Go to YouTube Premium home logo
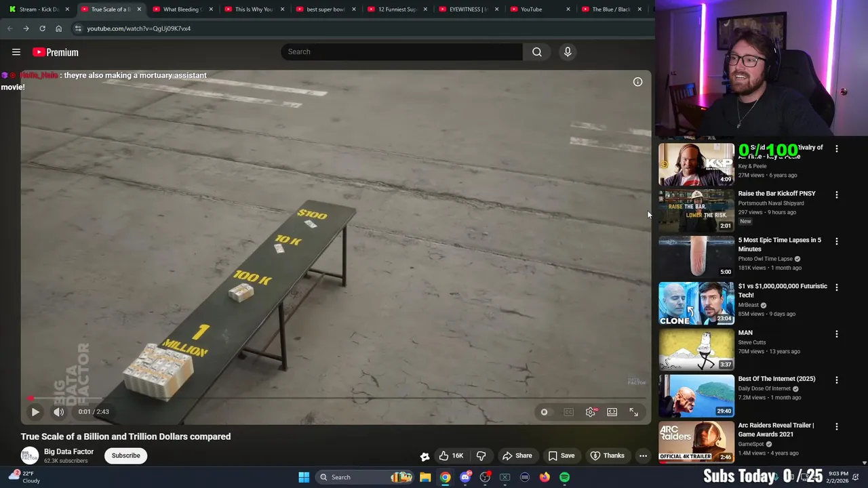 (56, 52)
